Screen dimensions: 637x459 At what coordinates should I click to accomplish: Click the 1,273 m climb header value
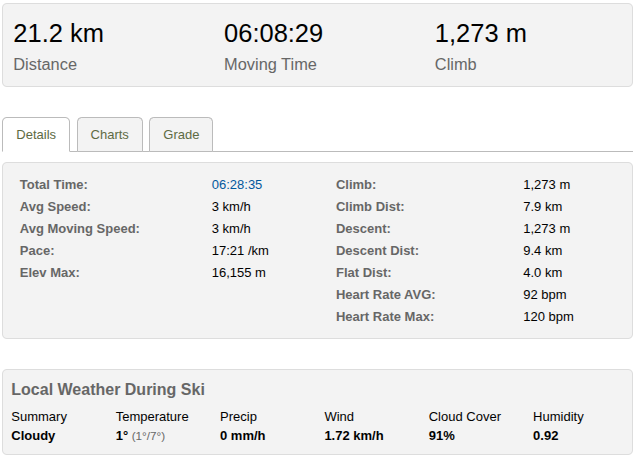click(x=480, y=34)
